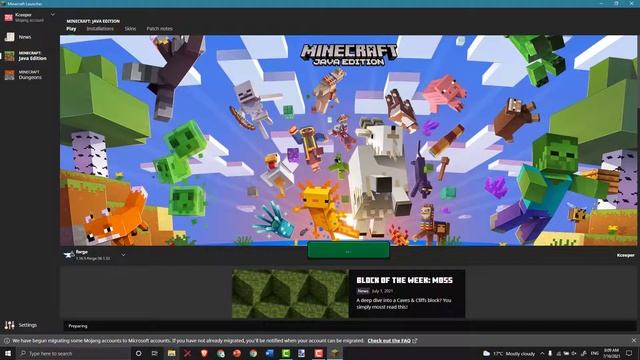Open the green Camtasia icon in taskbar

pyautogui.click(x=286, y=353)
